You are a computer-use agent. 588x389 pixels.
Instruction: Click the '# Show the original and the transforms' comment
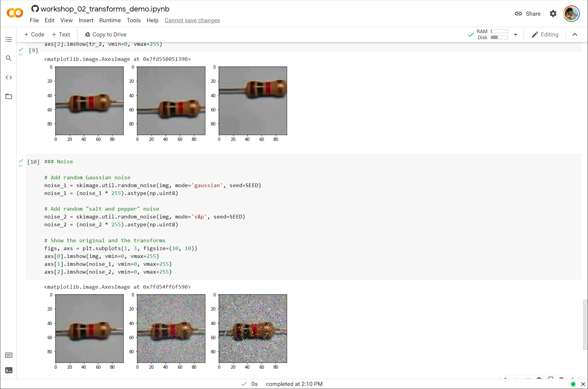(x=105, y=240)
